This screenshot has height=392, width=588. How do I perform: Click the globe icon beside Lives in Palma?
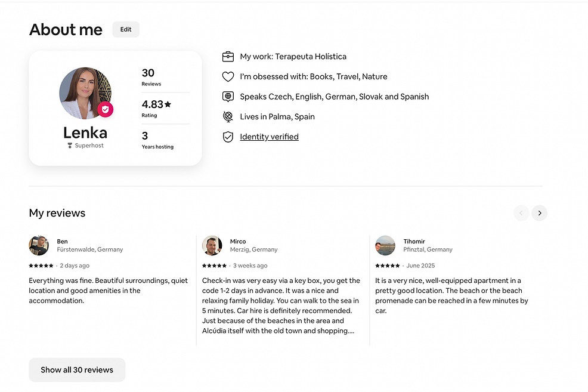coord(228,117)
